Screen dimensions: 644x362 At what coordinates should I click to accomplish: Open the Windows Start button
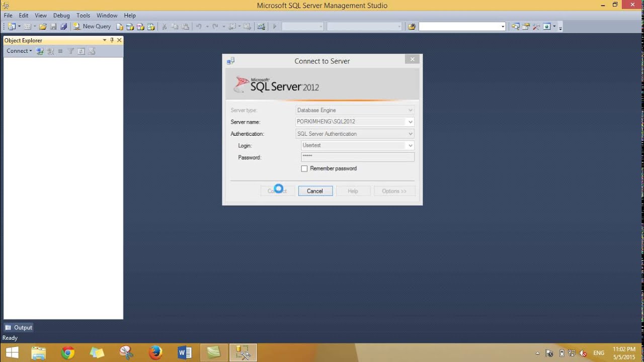pos(12,352)
